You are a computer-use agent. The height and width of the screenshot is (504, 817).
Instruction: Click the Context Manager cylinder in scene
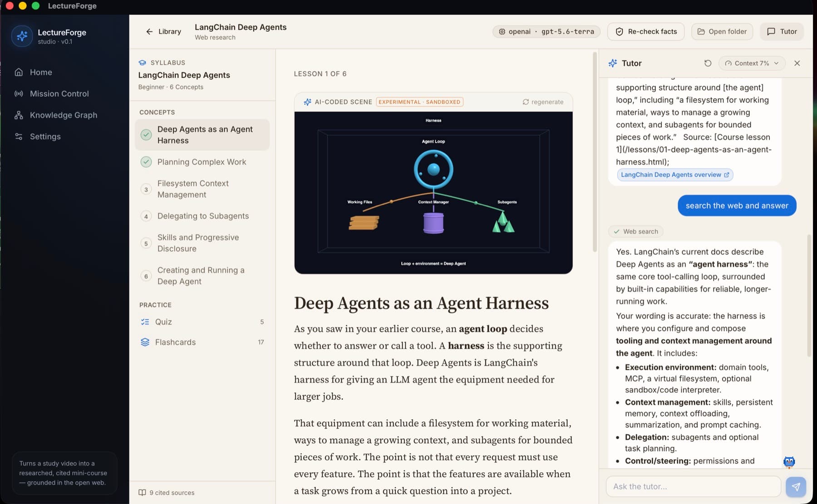point(433,223)
